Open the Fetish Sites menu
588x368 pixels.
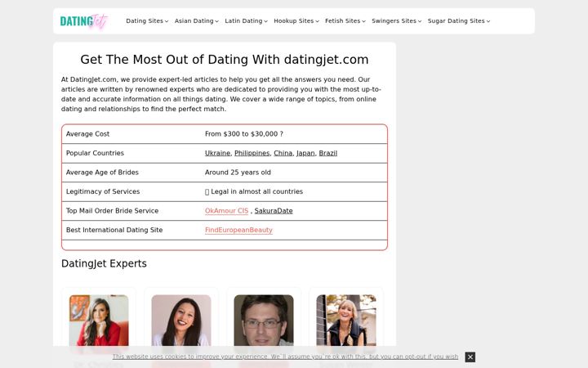[345, 21]
